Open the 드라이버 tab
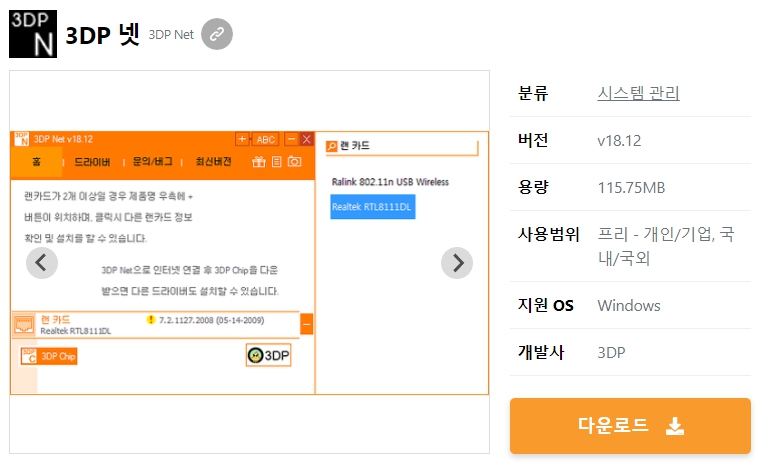The height and width of the screenshot is (468, 757). [x=92, y=162]
